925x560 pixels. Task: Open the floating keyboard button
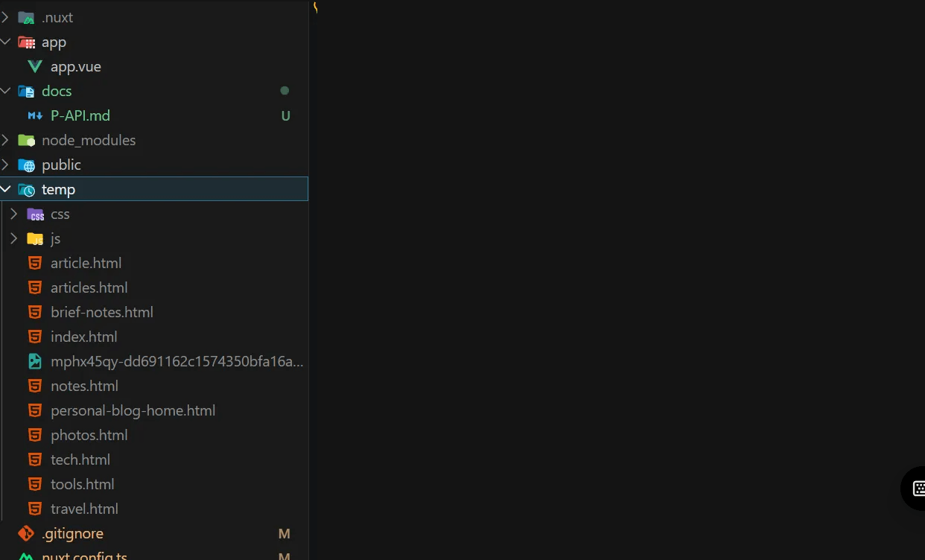915,489
